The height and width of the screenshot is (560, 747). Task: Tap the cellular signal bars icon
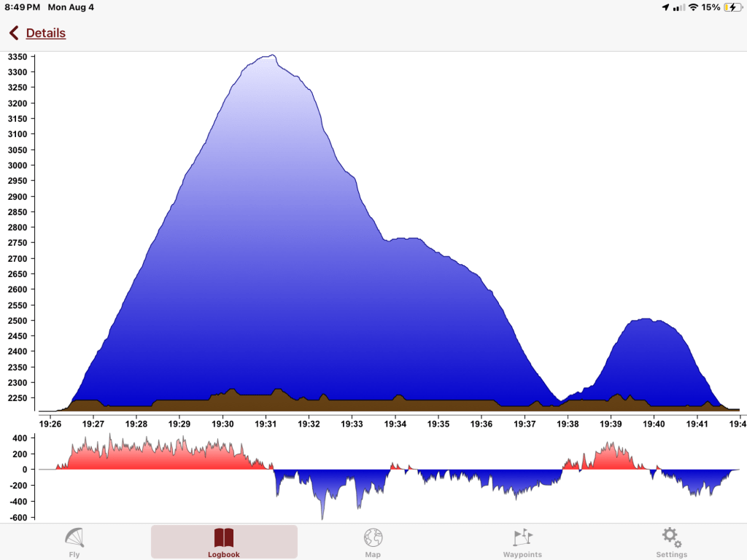click(x=679, y=7)
